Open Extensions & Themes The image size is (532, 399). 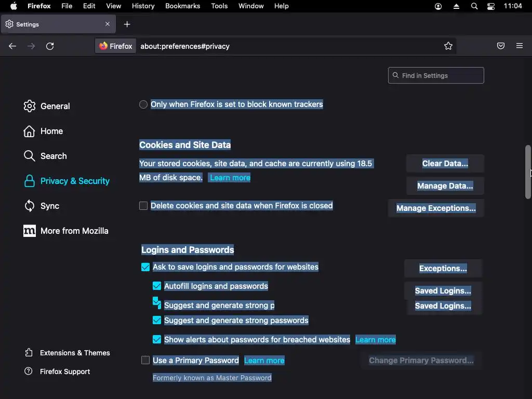tap(74, 353)
